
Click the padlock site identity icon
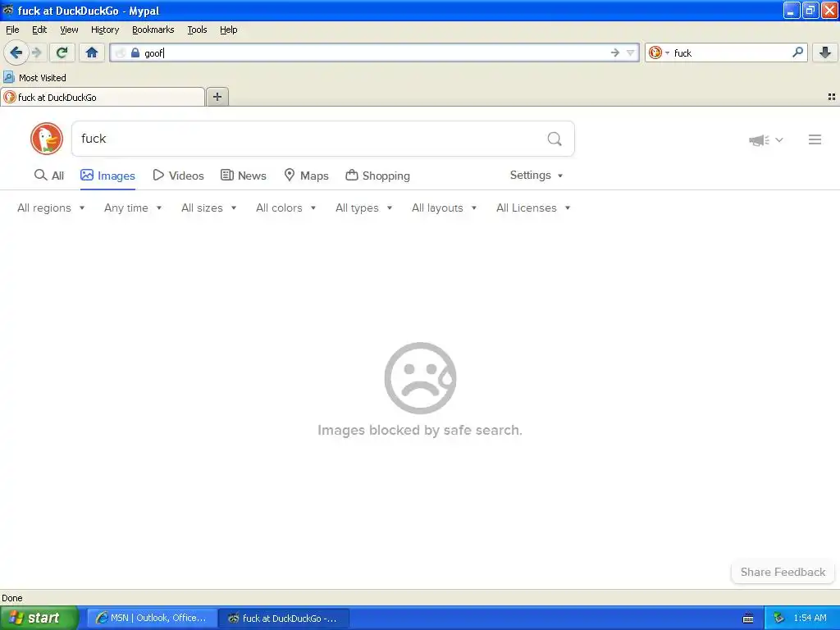point(135,52)
